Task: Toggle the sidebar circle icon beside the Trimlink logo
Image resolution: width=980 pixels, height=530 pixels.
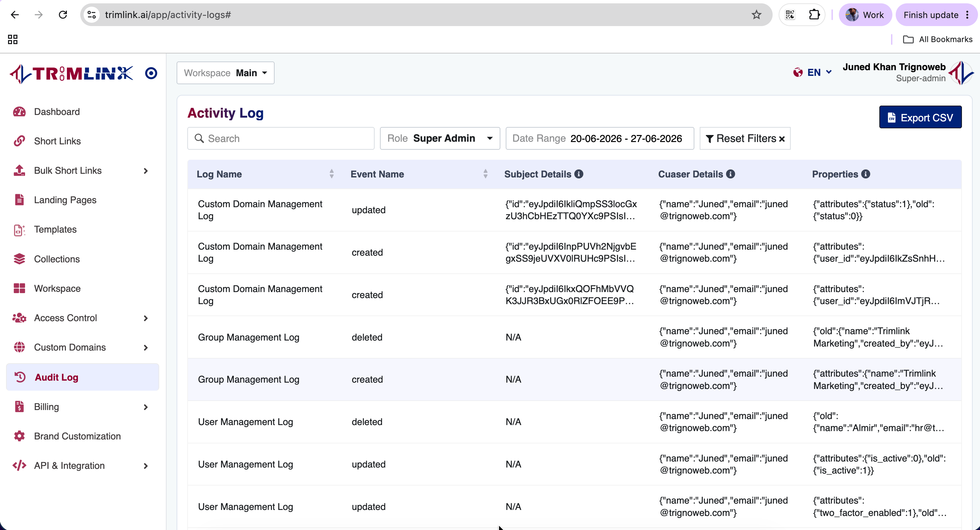Action: click(151, 73)
